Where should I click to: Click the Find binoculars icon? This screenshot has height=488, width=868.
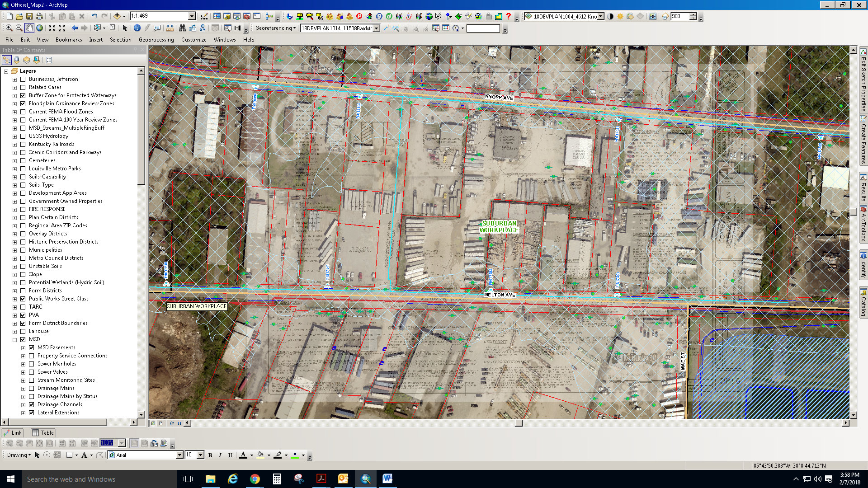coord(182,28)
